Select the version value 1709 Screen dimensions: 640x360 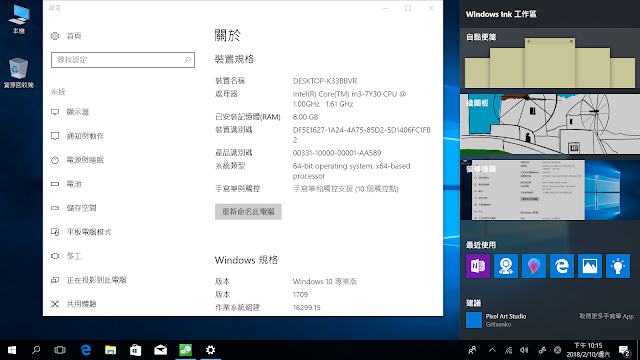[300, 294]
